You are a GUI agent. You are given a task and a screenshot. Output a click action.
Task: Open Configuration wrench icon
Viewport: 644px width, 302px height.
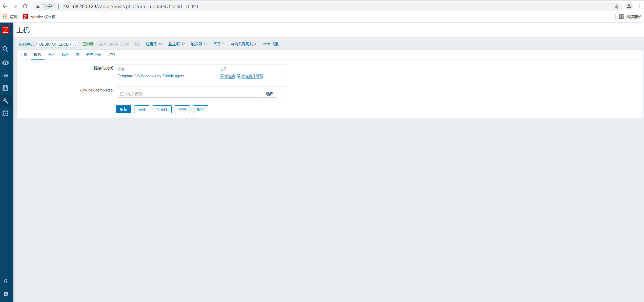(6, 101)
